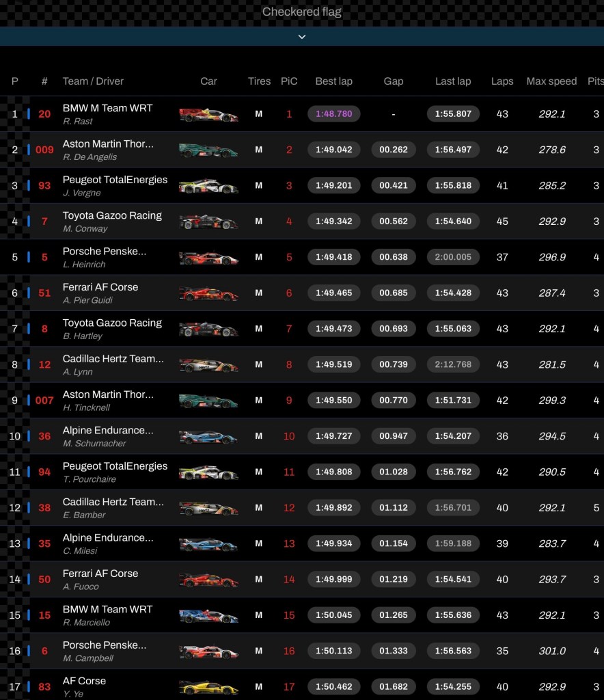Screen dimensions: 604x700
Task: Click the best lap 1:49.999 value
Action: (333, 579)
